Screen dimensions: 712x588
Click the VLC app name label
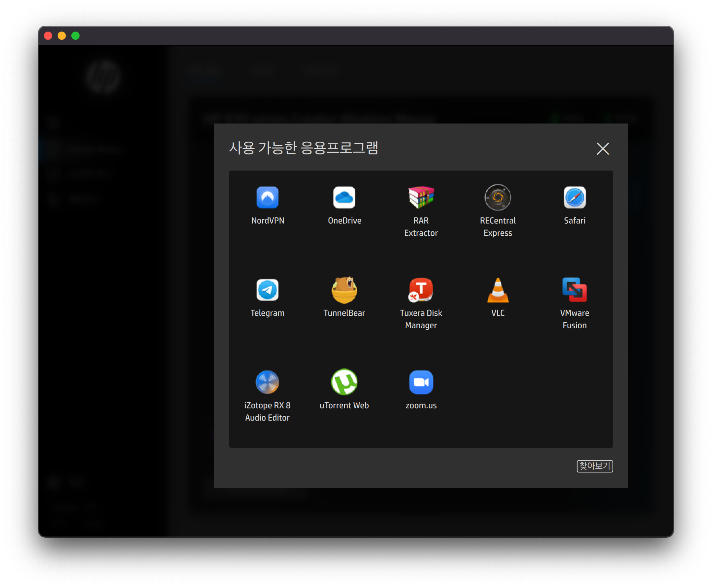[x=498, y=313]
